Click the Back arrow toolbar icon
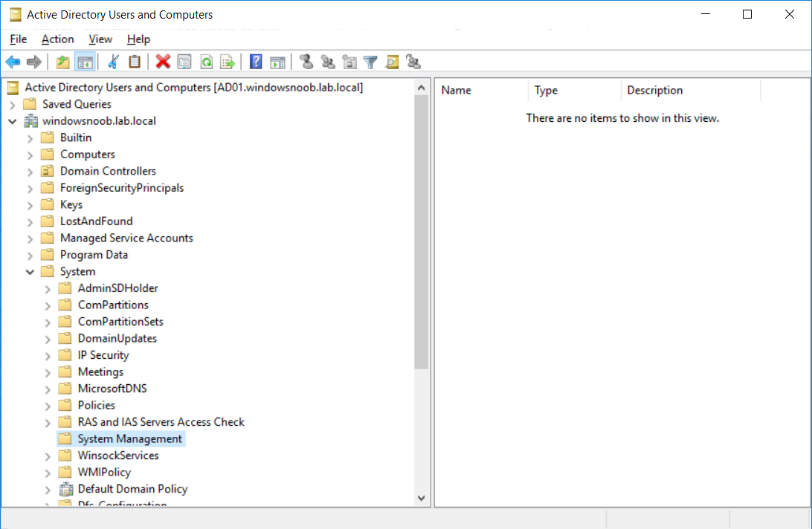 pos(13,62)
